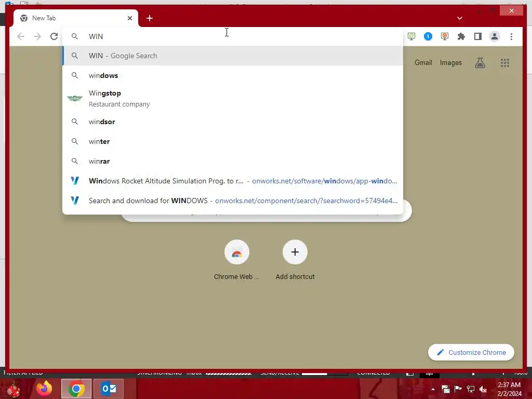Open the taskbar clock showing 2:37 AM

(x=509, y=389)
